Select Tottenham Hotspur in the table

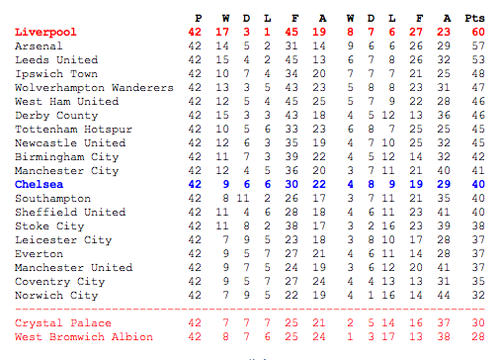click(74, 129)
